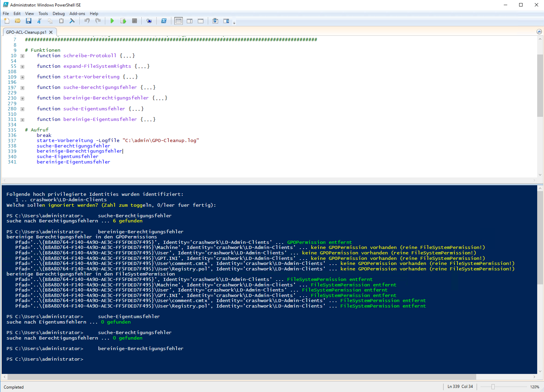The height and width of the screenshot is (392, 544).
Task: Place cursor on starte-Vorbereitung call line
Action: click(118, 141)
